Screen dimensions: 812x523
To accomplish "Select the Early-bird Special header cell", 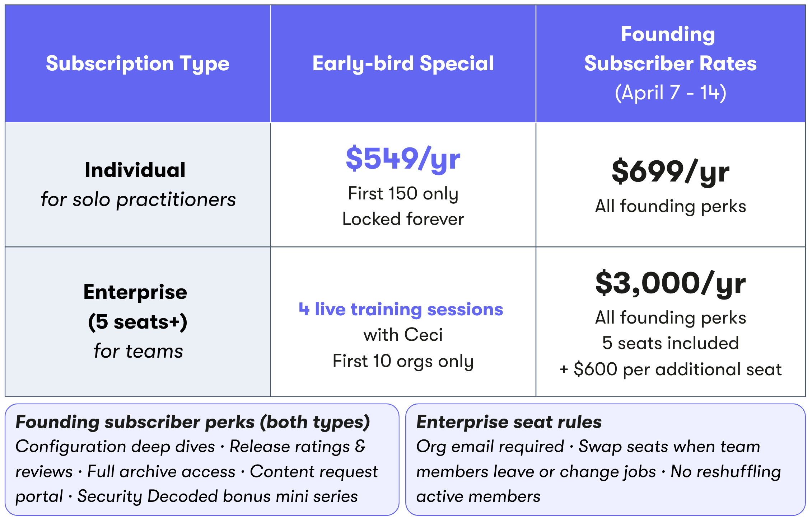I will (x=403, y=63).
